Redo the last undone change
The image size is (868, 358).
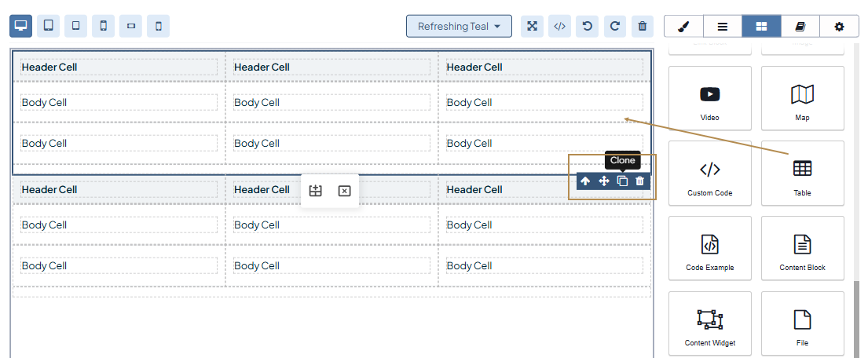(x=614, y=26)
